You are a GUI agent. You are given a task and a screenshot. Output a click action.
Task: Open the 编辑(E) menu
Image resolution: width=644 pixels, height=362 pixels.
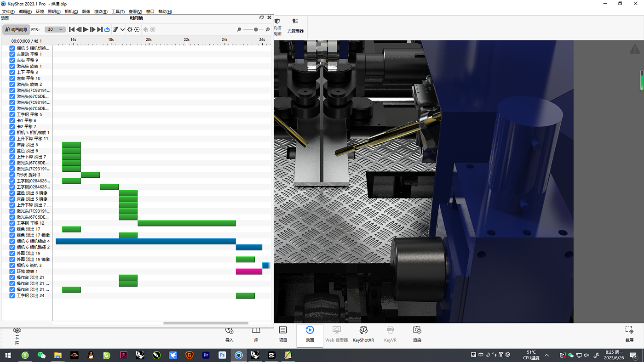point(25,11)
